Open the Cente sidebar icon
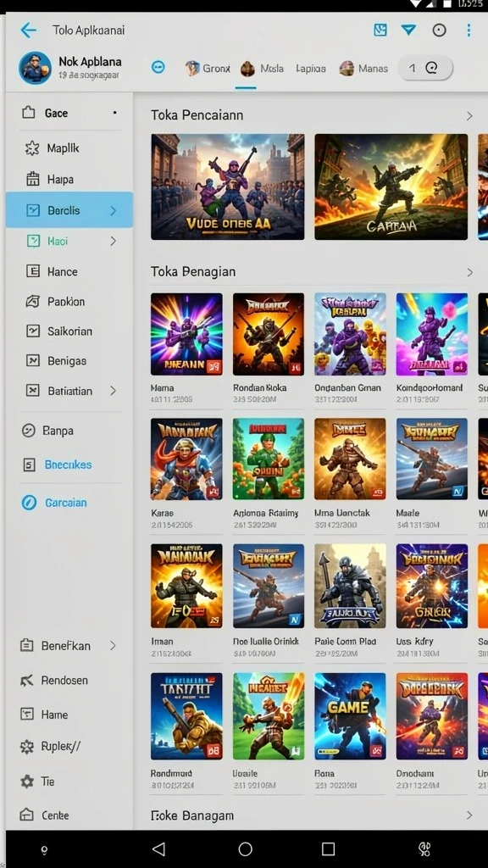 coord(26,815)
